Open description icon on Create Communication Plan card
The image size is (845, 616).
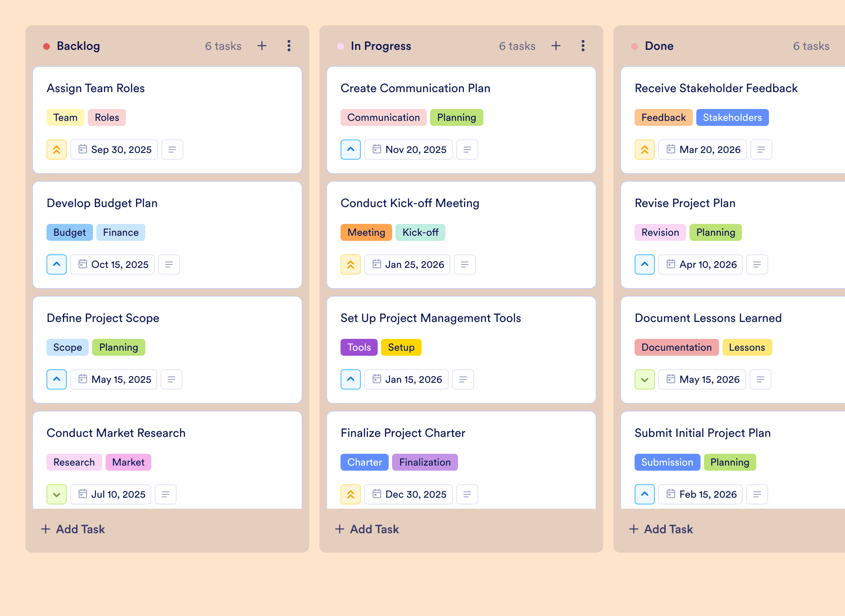click(x=467, y=150)
